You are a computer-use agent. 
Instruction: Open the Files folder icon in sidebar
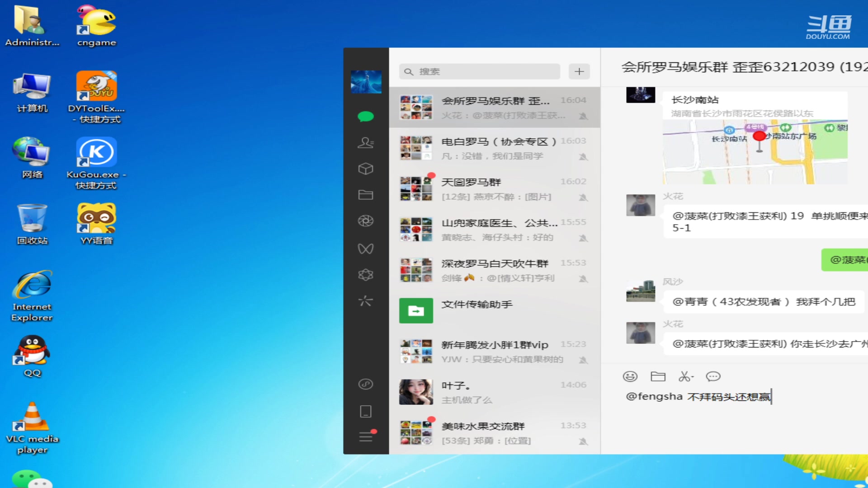(x=366, y=195)
